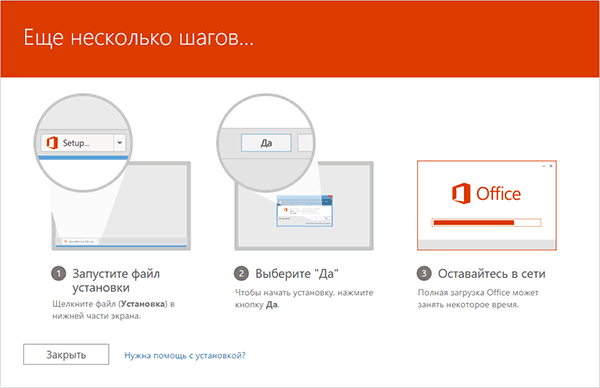Click the Да button in the magnified circle
The width and height of the screenshot is (600, 388).
[x=266, y=143]
